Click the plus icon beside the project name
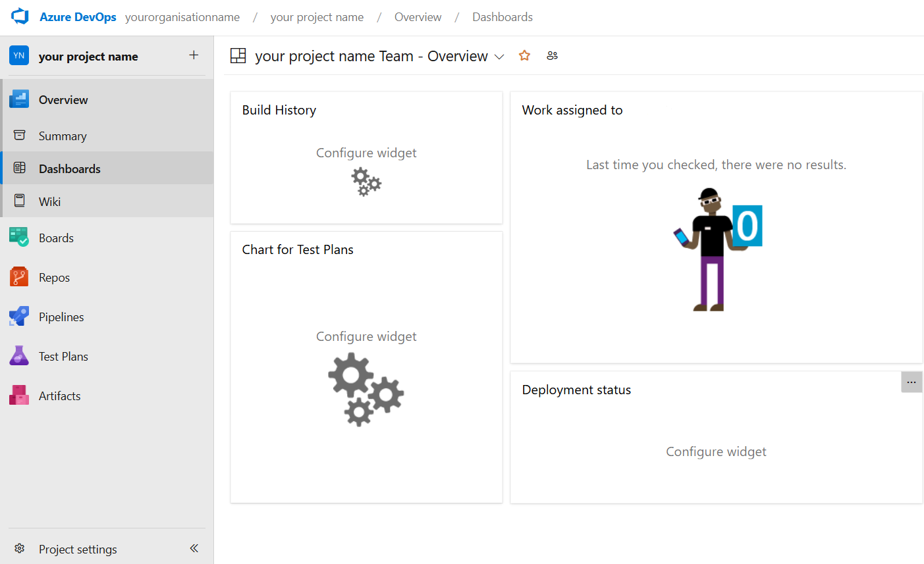This screenshot has height=564, width=924. click(x=194, y=55)
